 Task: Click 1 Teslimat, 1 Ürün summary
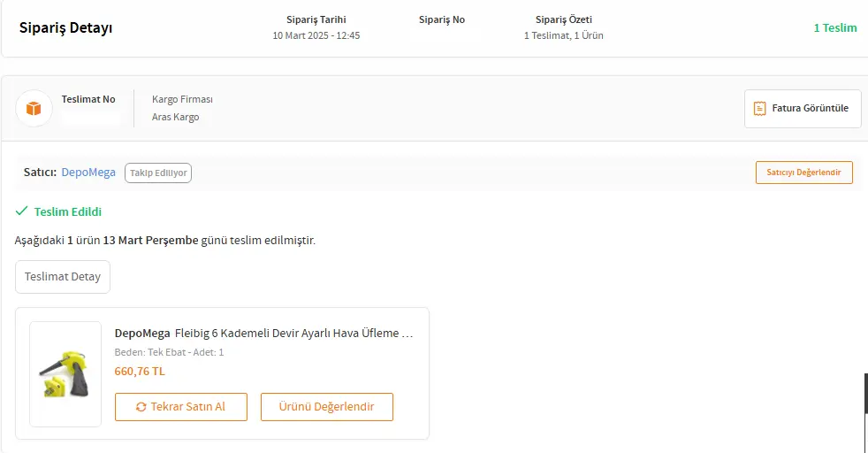pos(564,35)
